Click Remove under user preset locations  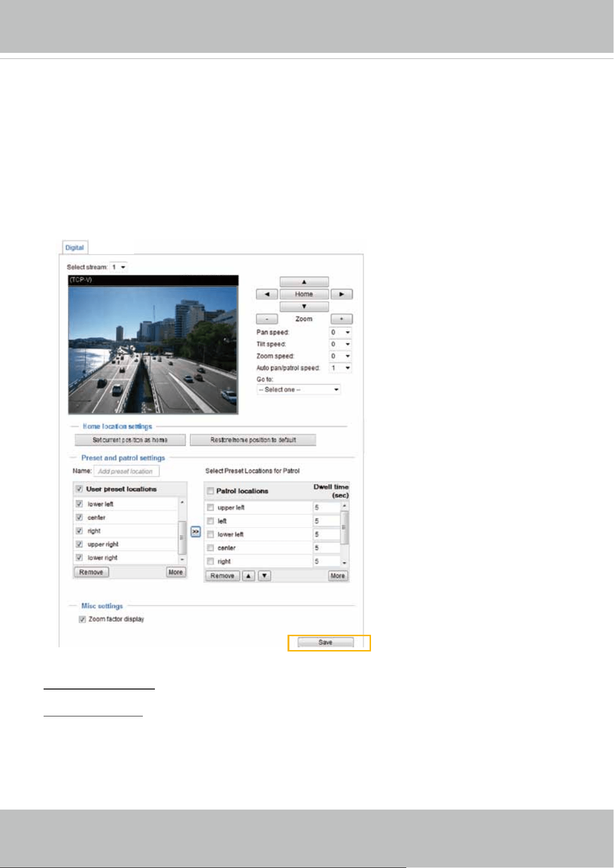pos(91,572)
